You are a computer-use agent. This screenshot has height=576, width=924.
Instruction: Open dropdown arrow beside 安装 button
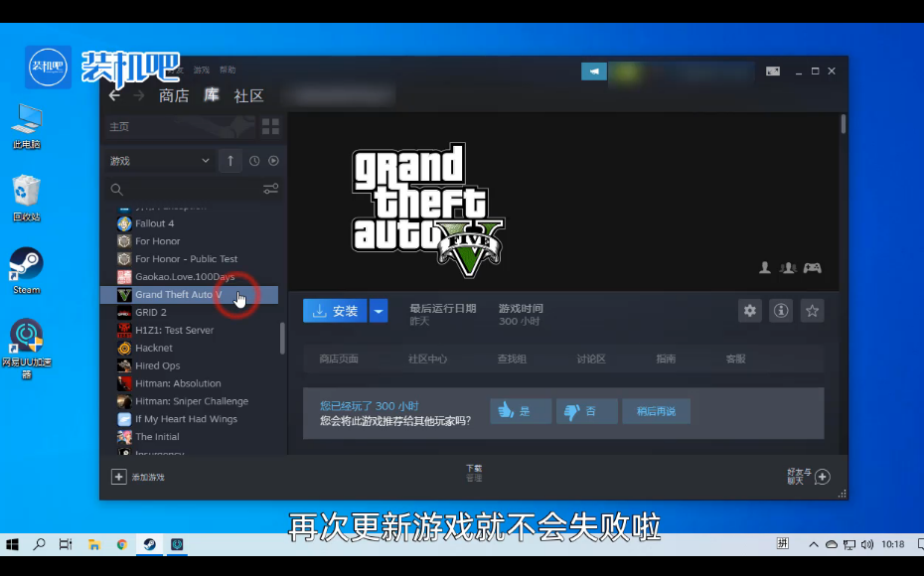[x=379, y=311]
